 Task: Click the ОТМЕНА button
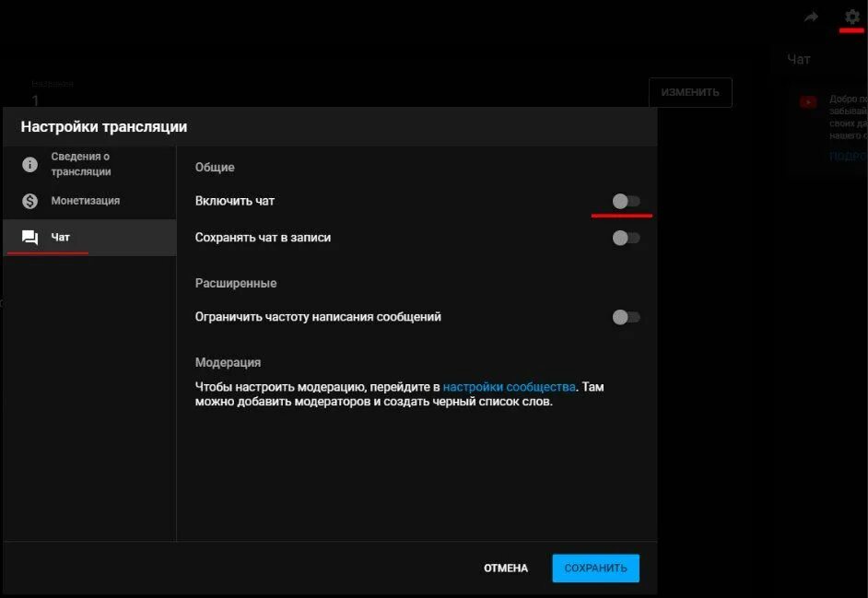tap(506, 569)
